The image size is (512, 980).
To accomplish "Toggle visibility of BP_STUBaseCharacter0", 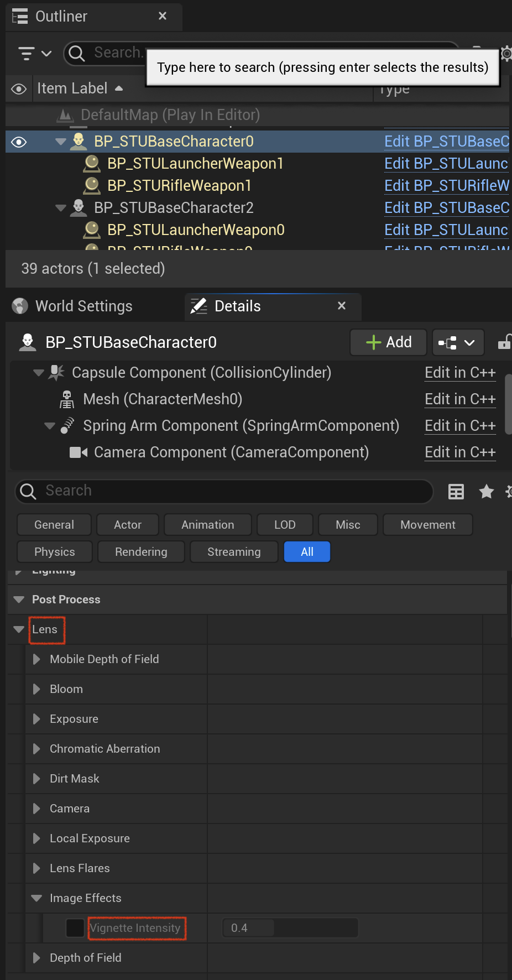I will pos(19,142).
